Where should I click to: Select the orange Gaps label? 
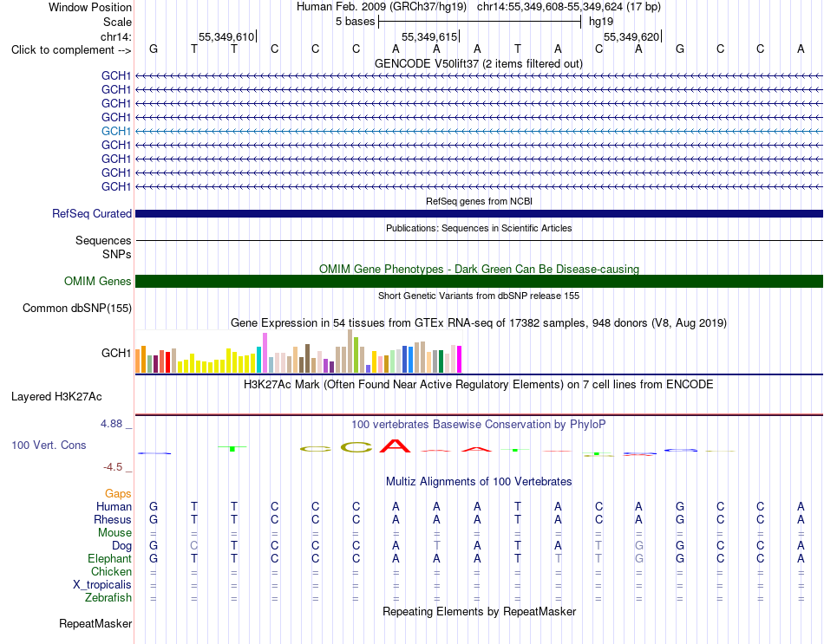(x=118, y=493)
